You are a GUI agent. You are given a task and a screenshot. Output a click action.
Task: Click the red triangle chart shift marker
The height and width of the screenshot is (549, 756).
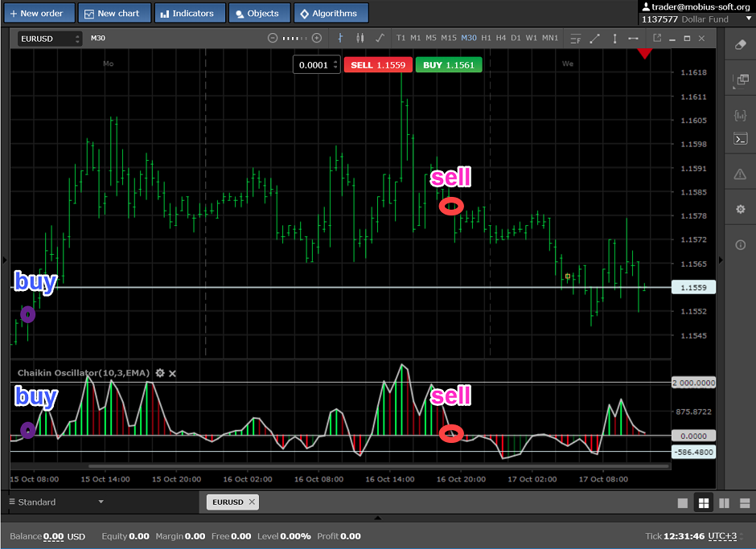tap(645, 54)
